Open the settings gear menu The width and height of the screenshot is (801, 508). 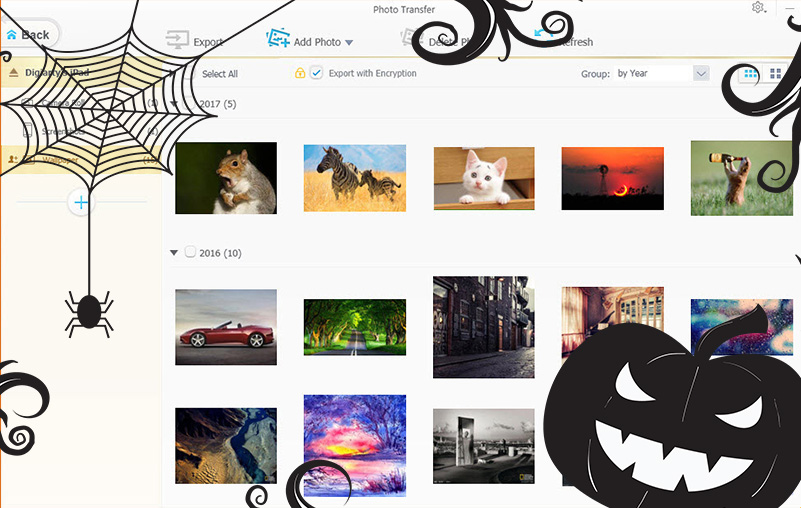[758, 8]
